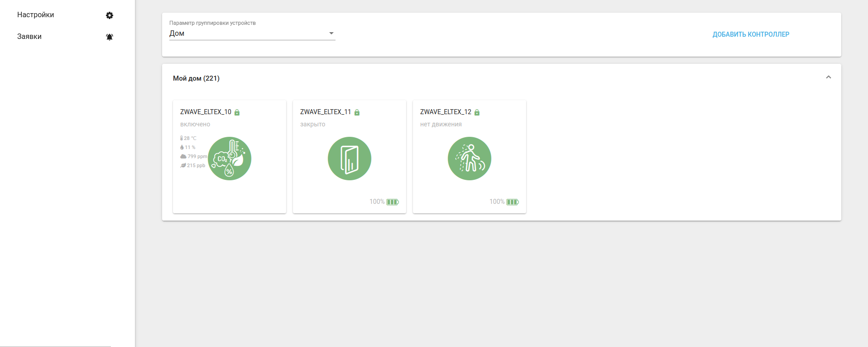Click the включено status text

coord(195,124)
